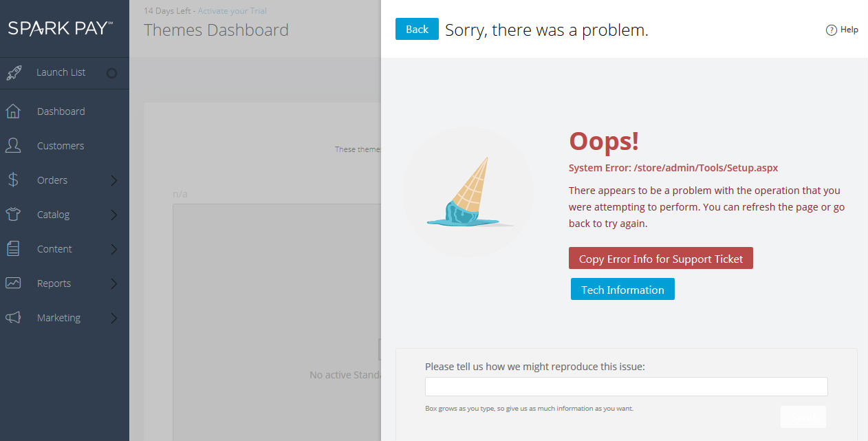Click the reproduce issue text box
Image resolution: width=868 pixels, height=441 pixels.
pos(627,387)
